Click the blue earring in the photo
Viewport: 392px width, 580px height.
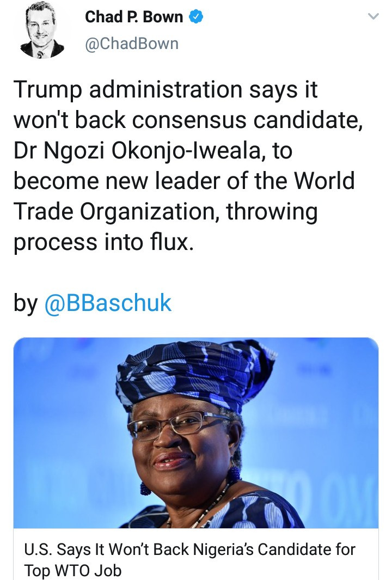[145, 487]
